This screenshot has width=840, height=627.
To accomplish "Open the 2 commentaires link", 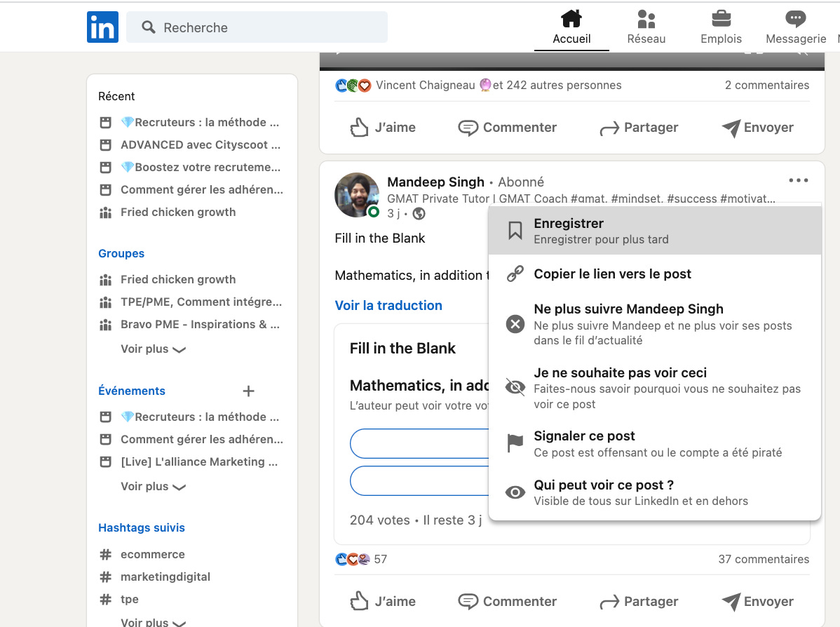I will tap(766, 85).
